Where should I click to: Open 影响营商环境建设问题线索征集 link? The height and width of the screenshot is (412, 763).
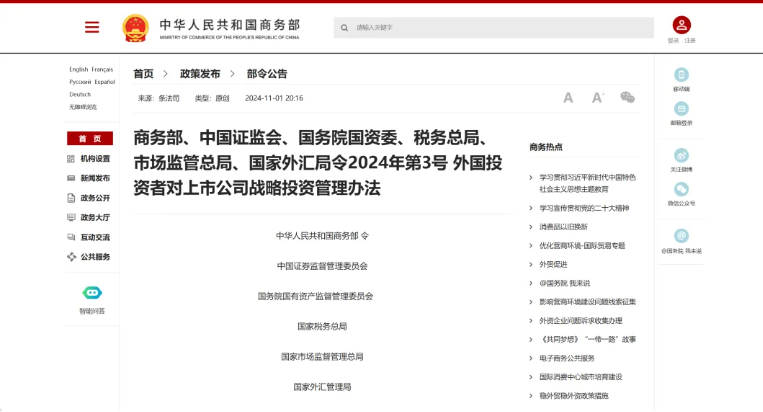[x=587, y=302]
